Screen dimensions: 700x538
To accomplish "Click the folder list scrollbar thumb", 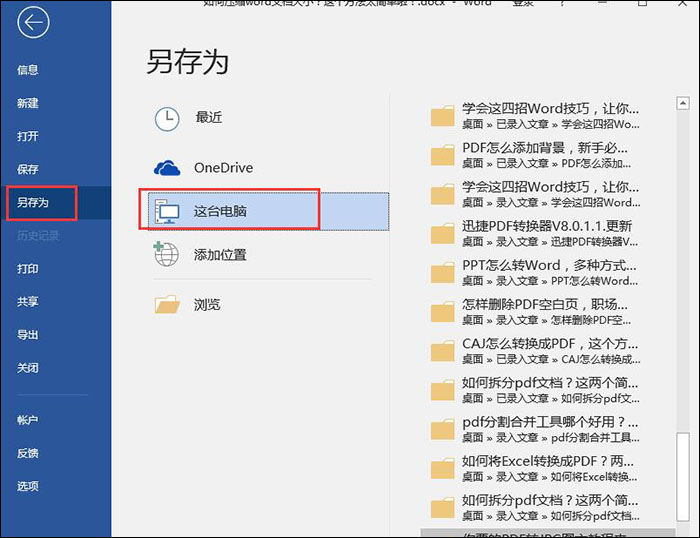I will pyautogui.click(x=683, y=476).
